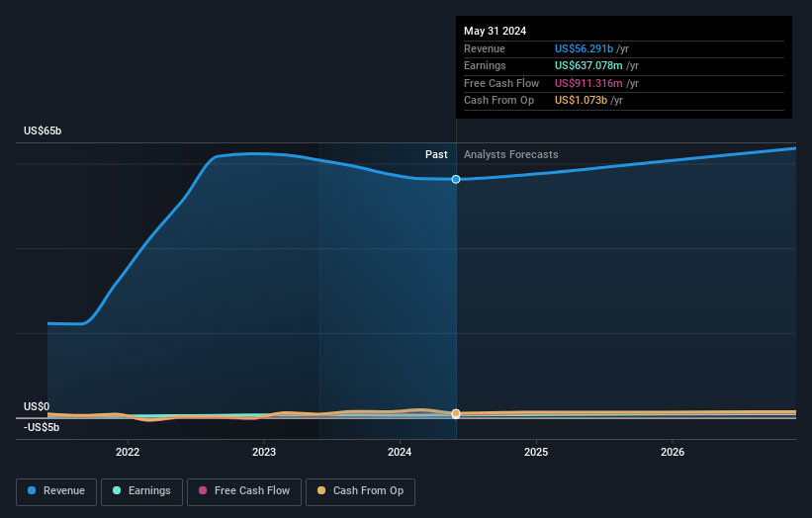Click the US$65b y-axis label
Image resolution: width=812 pixels, height=518 pixels.
43,130
